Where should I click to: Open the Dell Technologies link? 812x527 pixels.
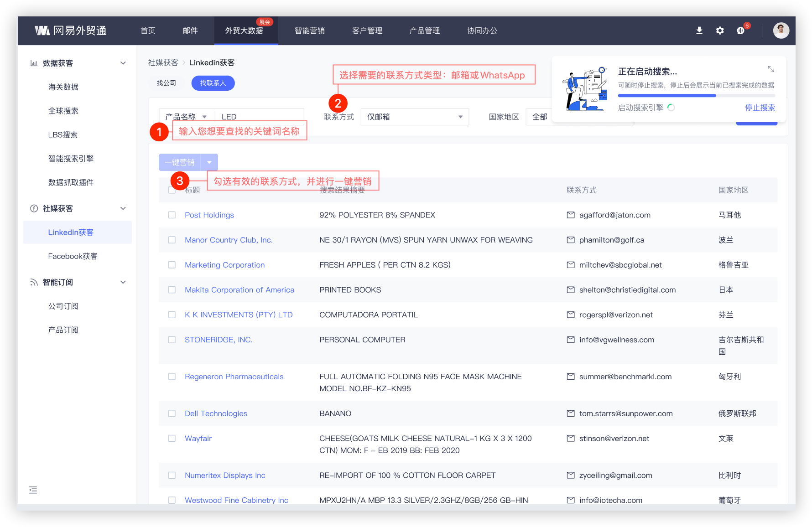216,413
